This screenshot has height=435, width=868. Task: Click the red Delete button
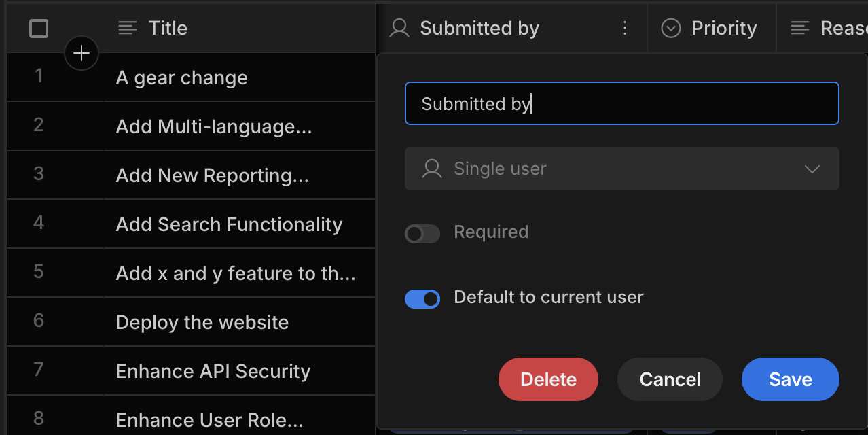click(x=548, y=379)
